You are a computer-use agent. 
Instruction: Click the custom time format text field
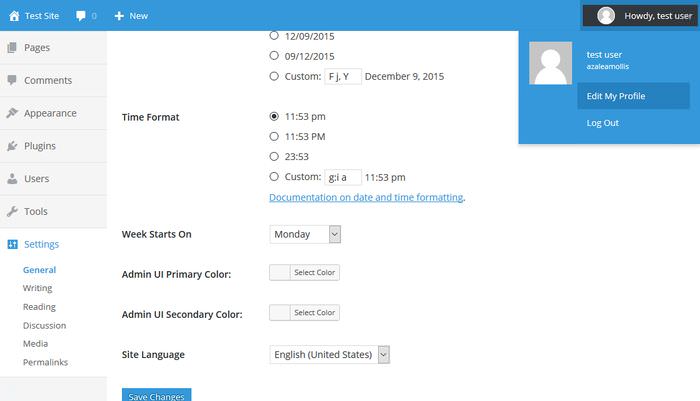coord(343,177)
